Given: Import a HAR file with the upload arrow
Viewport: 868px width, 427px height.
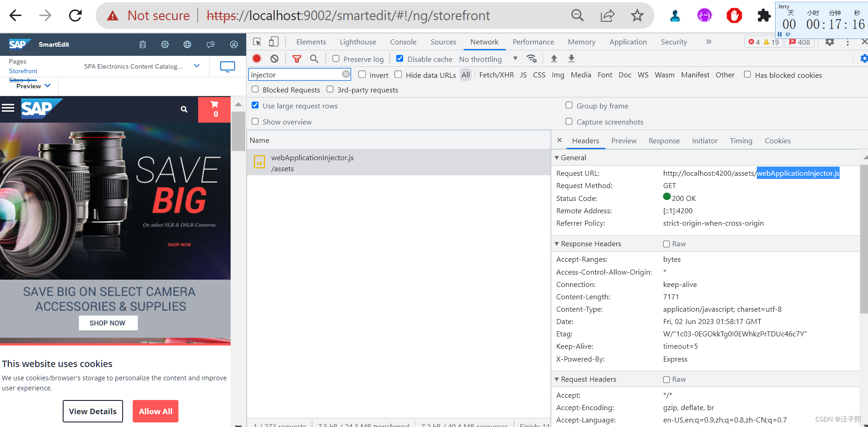Looking at the screenshot, I should (x=554, y=59).
